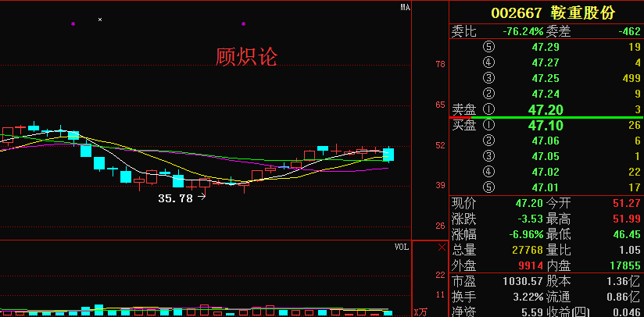This screenshot has width=644, height=317.
Task: Click the right purple star marker on chart
Action: [243, 24]
